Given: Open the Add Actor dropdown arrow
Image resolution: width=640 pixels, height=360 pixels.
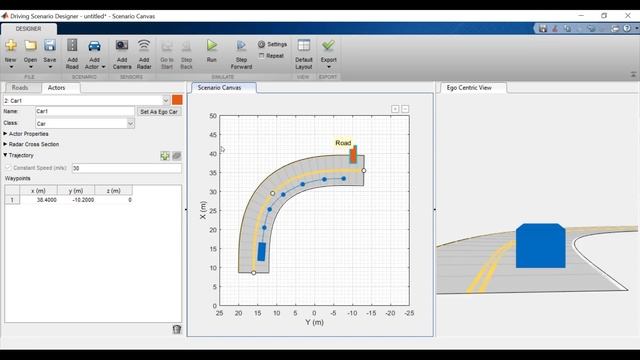Looking at the screenshot, I should coord(103,67).
